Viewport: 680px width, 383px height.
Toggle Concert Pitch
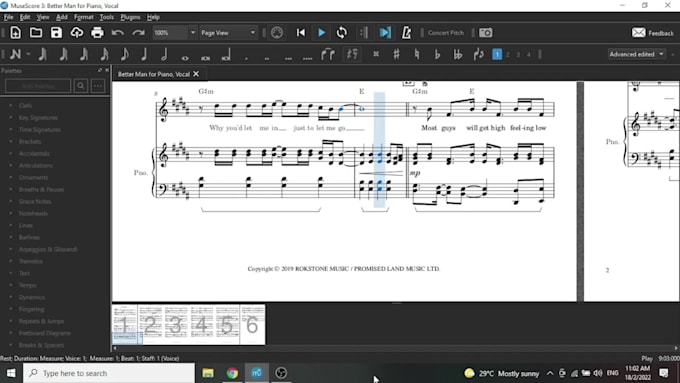click(446, 33)
